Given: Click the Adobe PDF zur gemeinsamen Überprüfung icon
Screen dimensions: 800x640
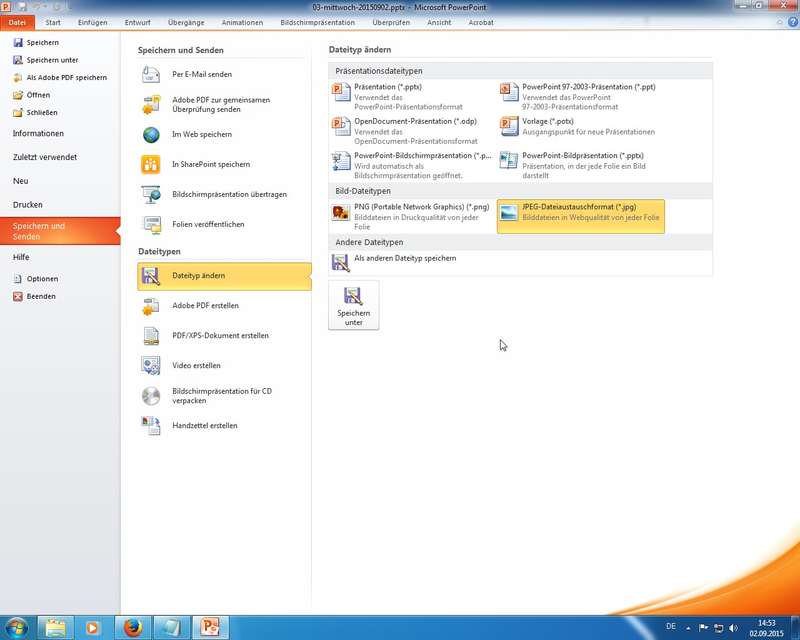Looking at the screenshot, I should coord(151,105).
